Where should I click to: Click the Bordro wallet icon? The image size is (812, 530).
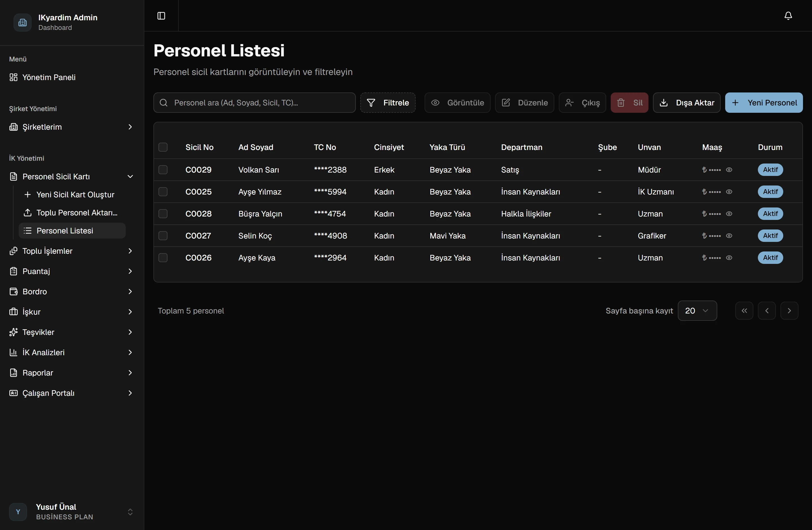(13, 291)
